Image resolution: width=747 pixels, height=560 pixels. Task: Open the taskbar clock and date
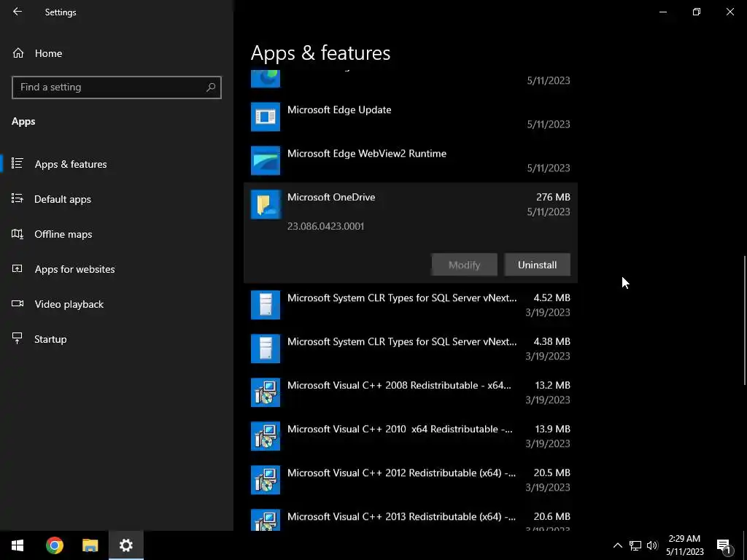coord(684,545)
